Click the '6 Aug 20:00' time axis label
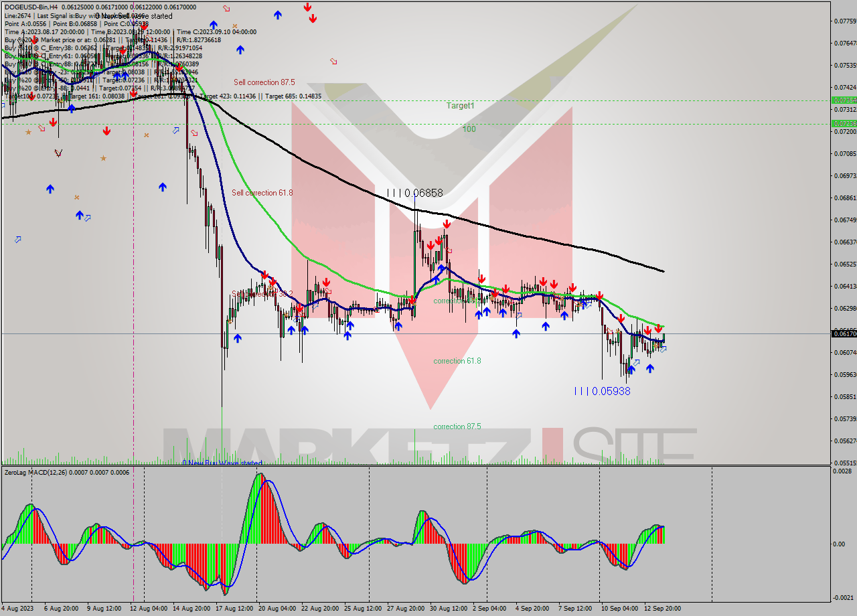 pos(62,609)
